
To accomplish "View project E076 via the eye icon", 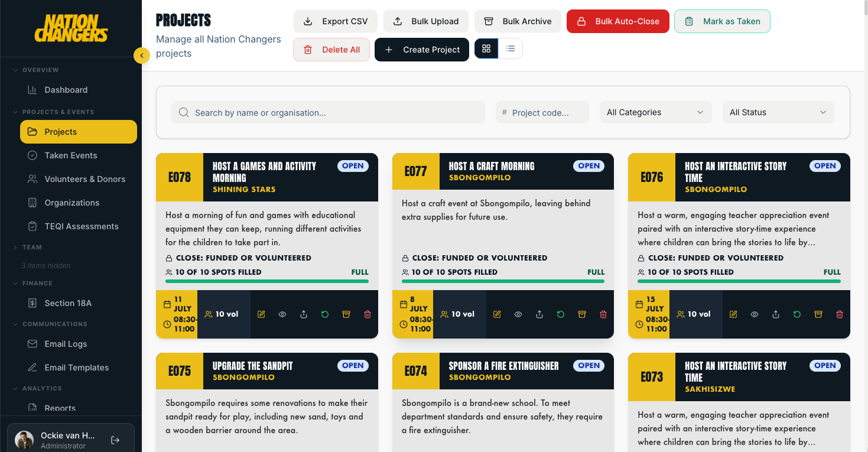I will [755, 314].
